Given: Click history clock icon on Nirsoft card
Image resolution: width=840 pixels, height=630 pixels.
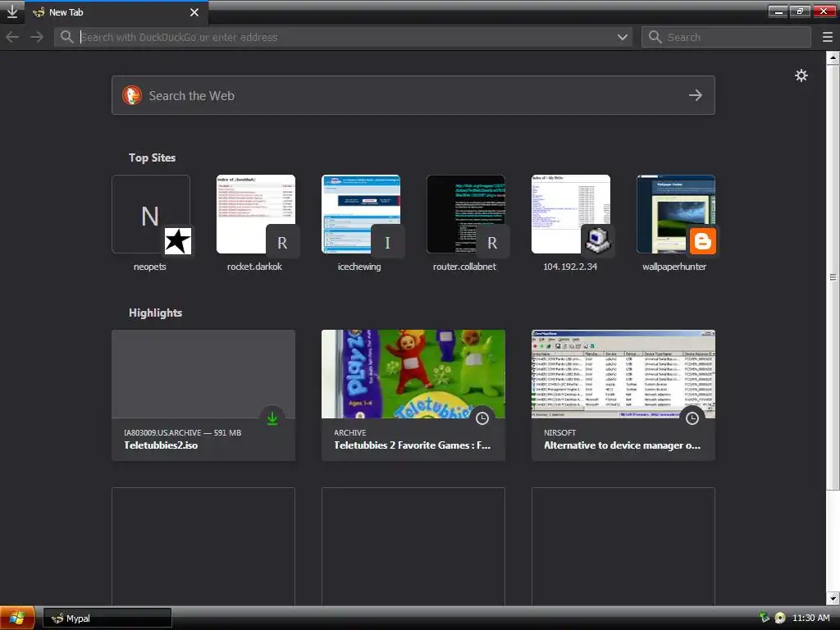Looking at the screenshot, I should tap(692, 418).
